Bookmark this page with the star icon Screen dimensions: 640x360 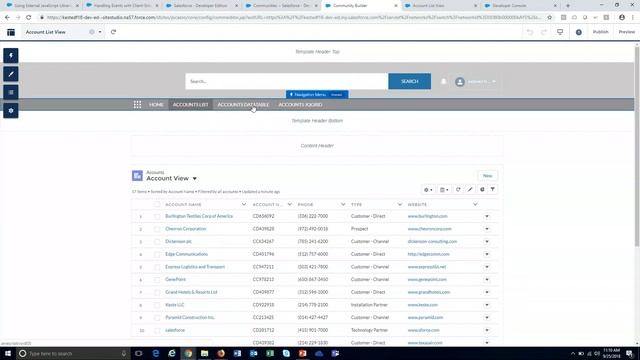tap(549, 18)
